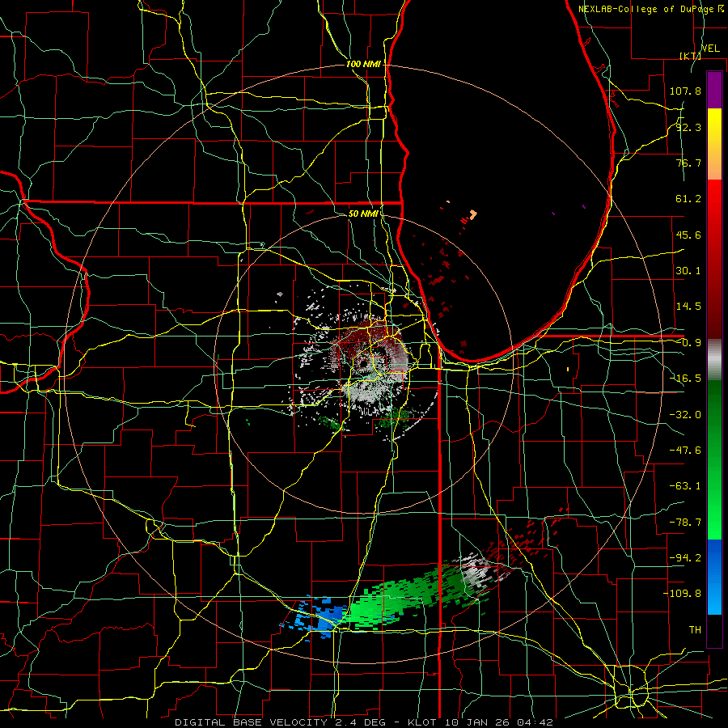This screenshot has width=728, height=728.
Task: Click the [KT] units label
Action: click(691, 56)
